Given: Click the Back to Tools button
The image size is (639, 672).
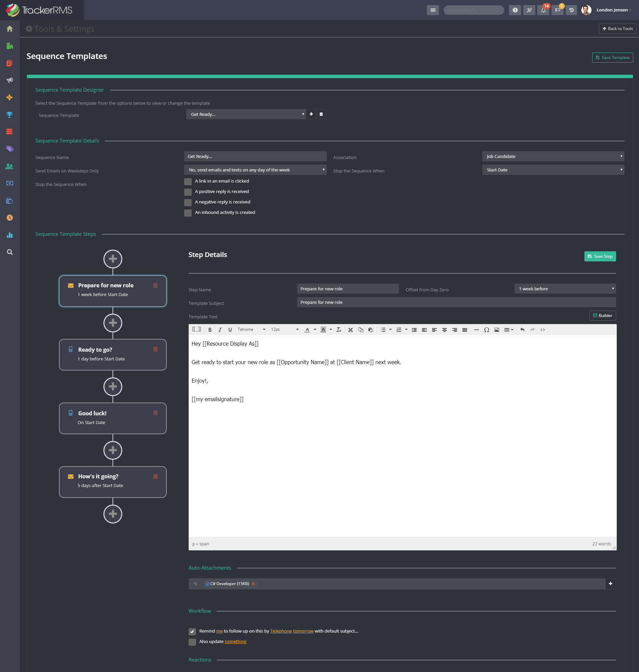Looking at the screenshot, I should pos(617,29).
